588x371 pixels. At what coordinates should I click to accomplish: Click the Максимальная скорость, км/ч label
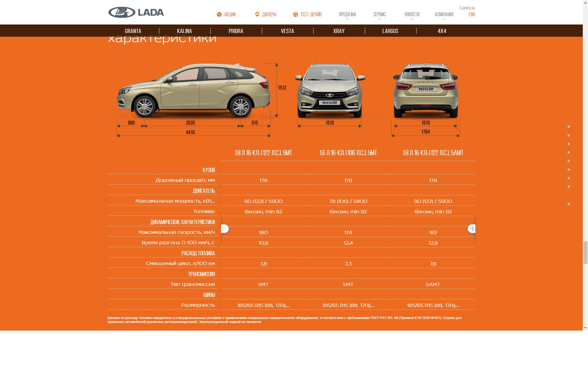tap(177, 232)
